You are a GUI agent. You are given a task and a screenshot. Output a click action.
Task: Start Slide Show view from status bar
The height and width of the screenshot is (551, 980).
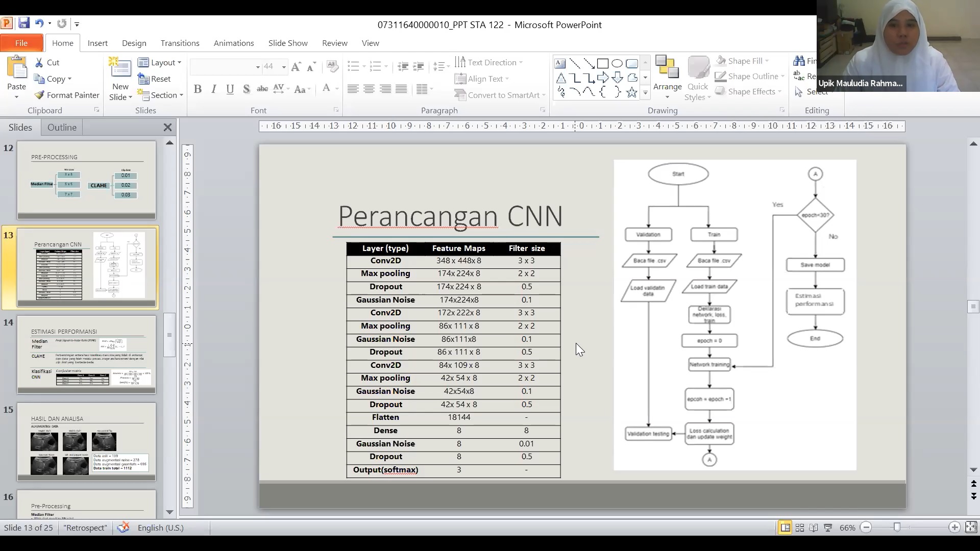point(828,528)
